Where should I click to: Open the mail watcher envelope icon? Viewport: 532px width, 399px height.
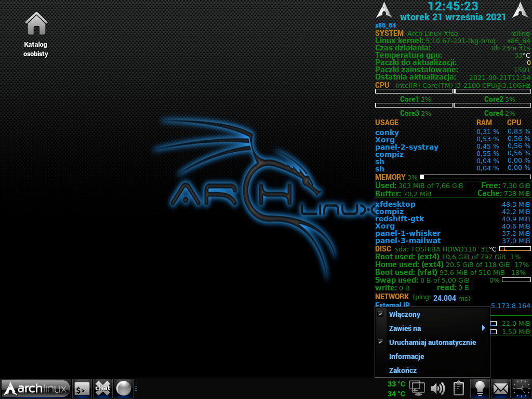coord(501,389)
